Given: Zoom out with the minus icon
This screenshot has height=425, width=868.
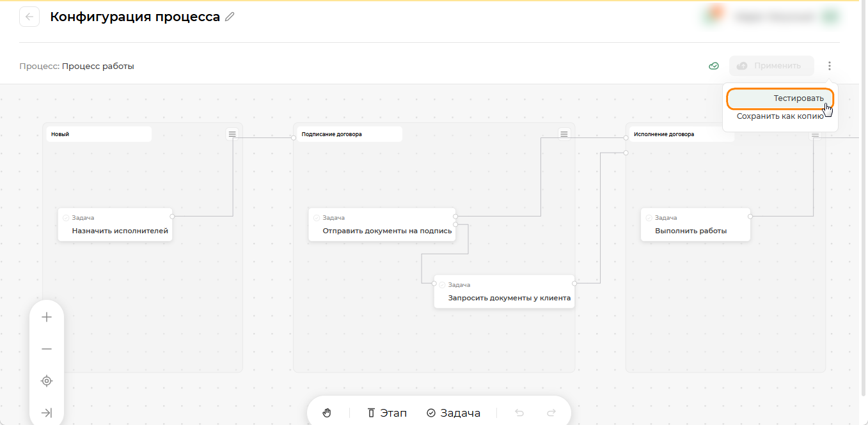Looking at the screenshot, I should (x=47, y=349).
